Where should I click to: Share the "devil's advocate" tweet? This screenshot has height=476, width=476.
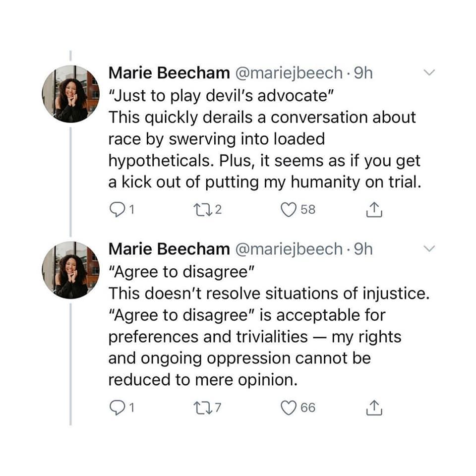pyautogui.click(x=374, y=210)
